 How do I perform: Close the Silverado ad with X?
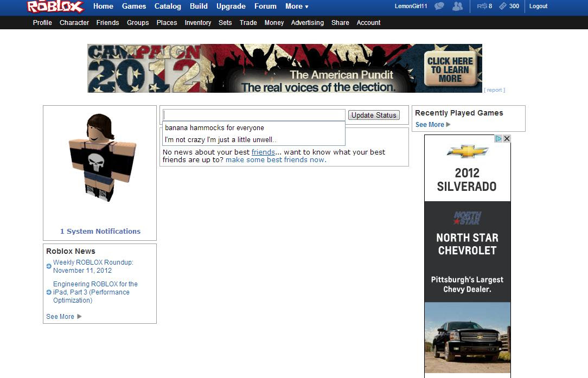point(507,138)
